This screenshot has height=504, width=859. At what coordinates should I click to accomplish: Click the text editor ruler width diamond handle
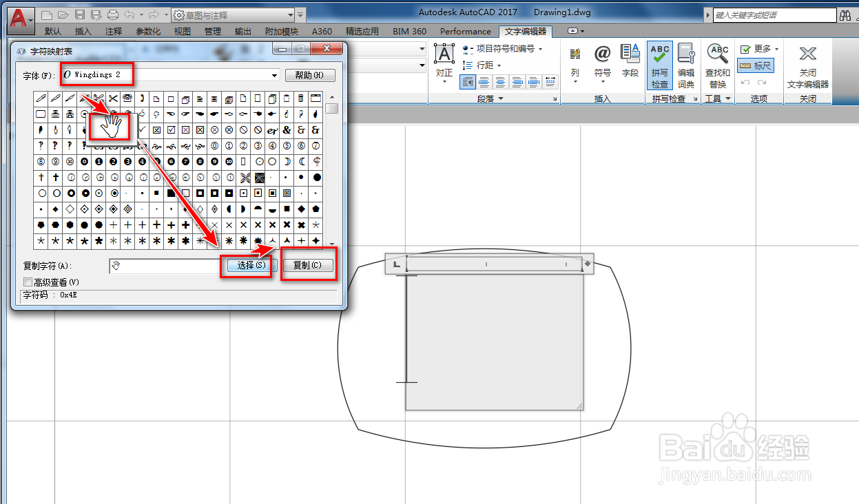[x=588, y=264]
